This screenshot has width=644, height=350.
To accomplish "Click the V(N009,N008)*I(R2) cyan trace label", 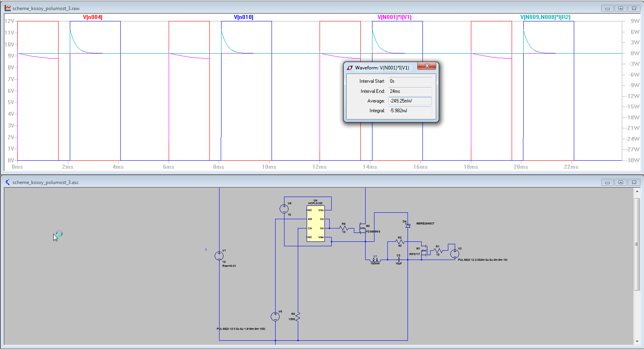I will (x=545, y=17).
